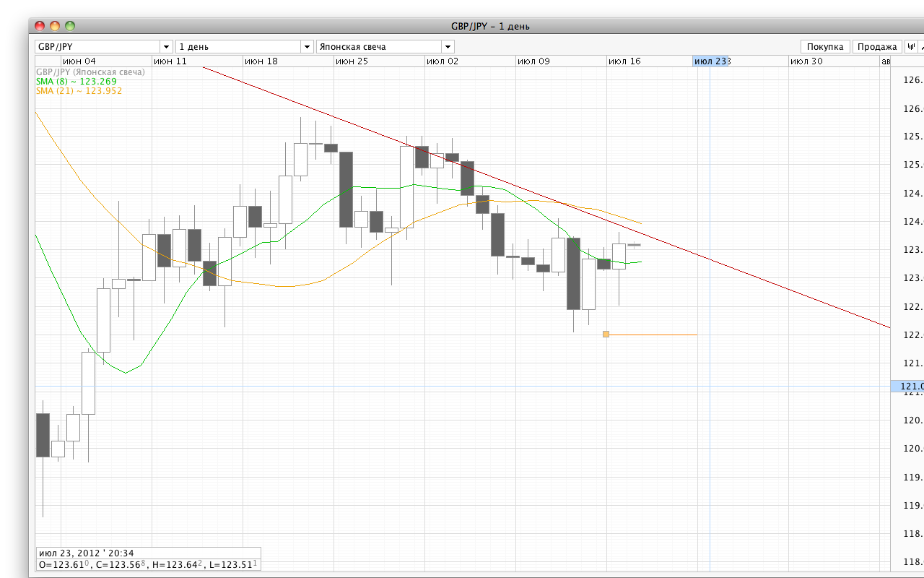Image resolution: width=924 pixels, height=578 pixels.
Task: Click the Покупка (Buy) button
Action: pyautogui.click(x=825, y=47)
